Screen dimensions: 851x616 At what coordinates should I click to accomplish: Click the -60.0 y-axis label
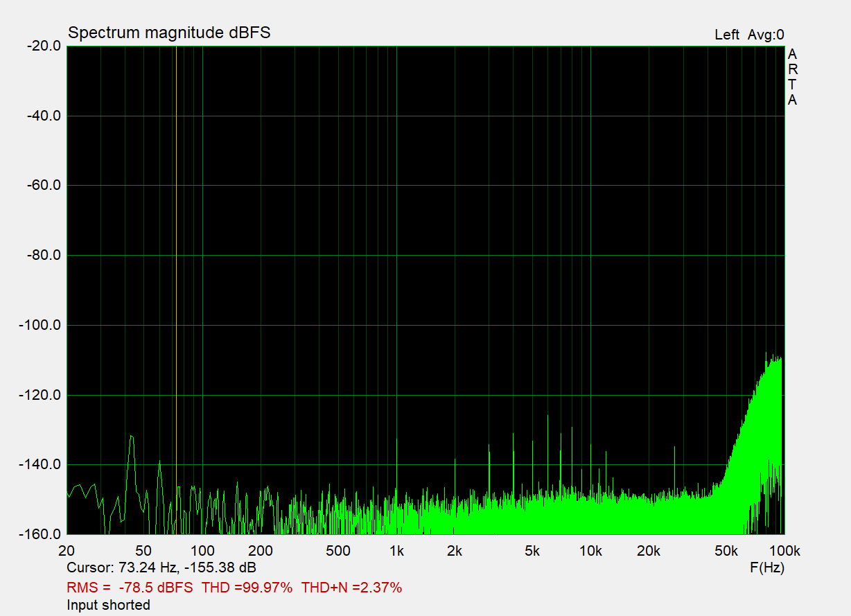click(44, 185)
